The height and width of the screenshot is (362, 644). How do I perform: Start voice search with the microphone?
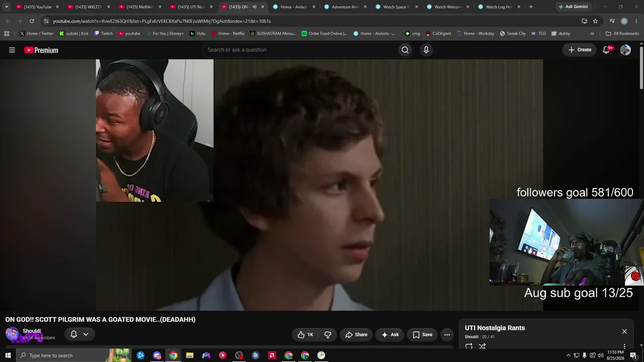tap(426, 50)
